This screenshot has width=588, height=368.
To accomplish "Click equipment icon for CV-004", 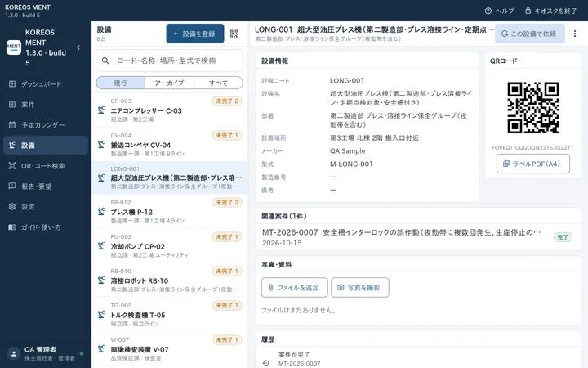I will coord(101,144).
